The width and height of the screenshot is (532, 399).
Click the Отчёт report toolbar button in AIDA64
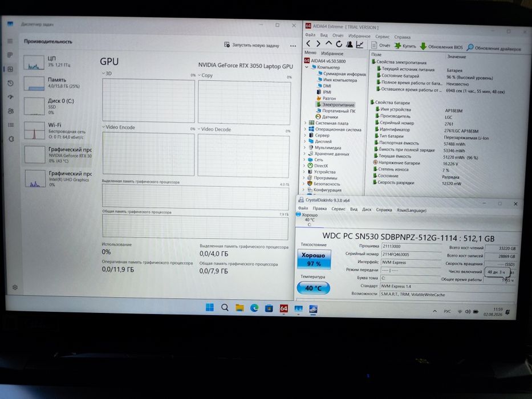tap(381, 45)
